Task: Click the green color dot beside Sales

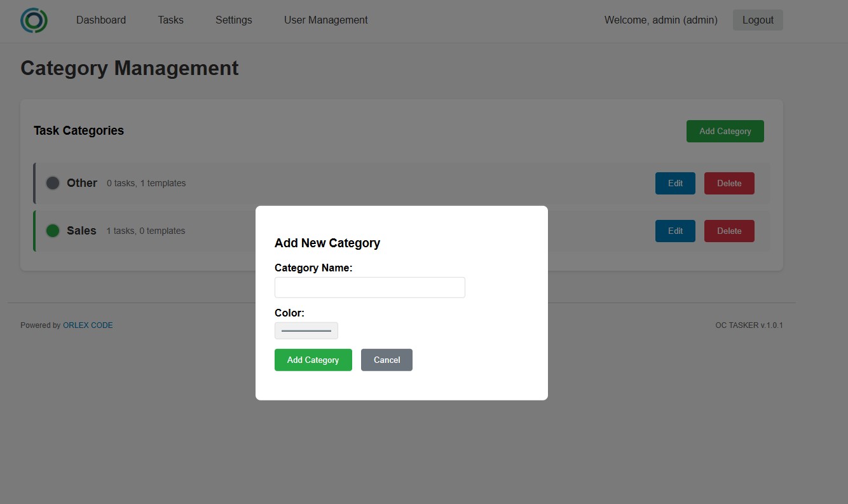Action: click(x=53, y=231)
